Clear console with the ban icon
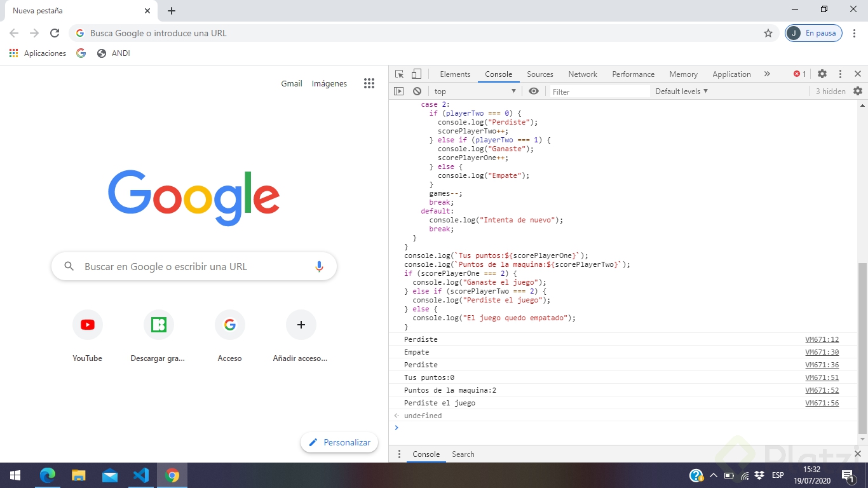Viewport: 868px width, 488px height. (417, 91)
